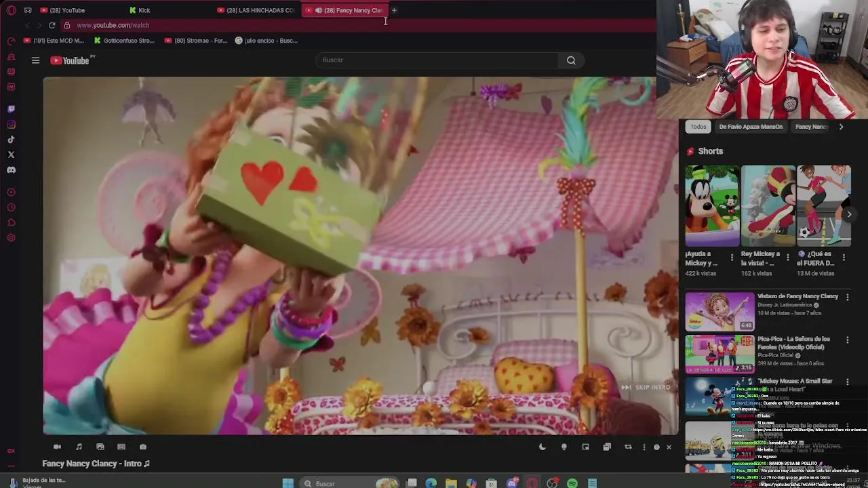This screenshot has height=488, width=868.
Task: Open the Pica-Pica video thumbnail
Action: pyautogui.click(x=719, y=354)
